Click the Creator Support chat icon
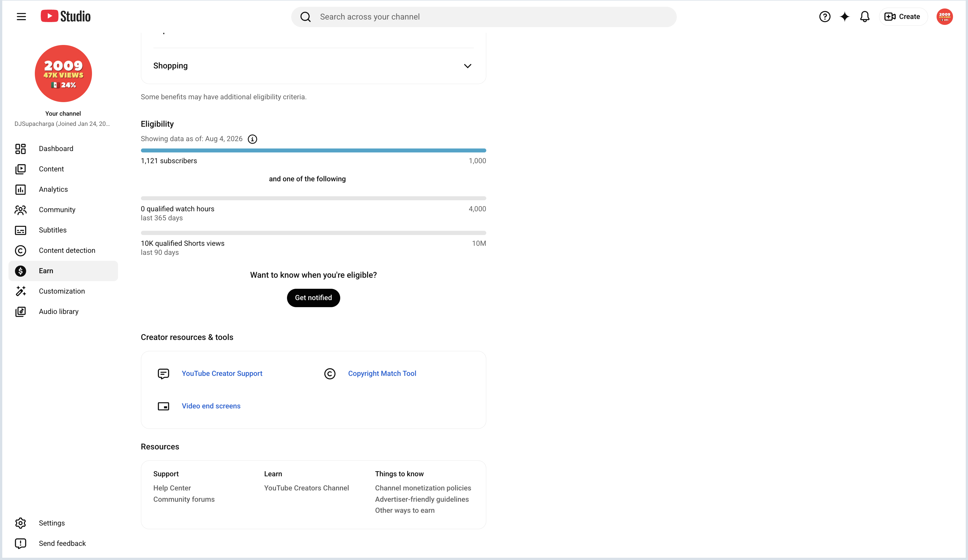Viewport: 968px width, 560px height. point(163,373)
